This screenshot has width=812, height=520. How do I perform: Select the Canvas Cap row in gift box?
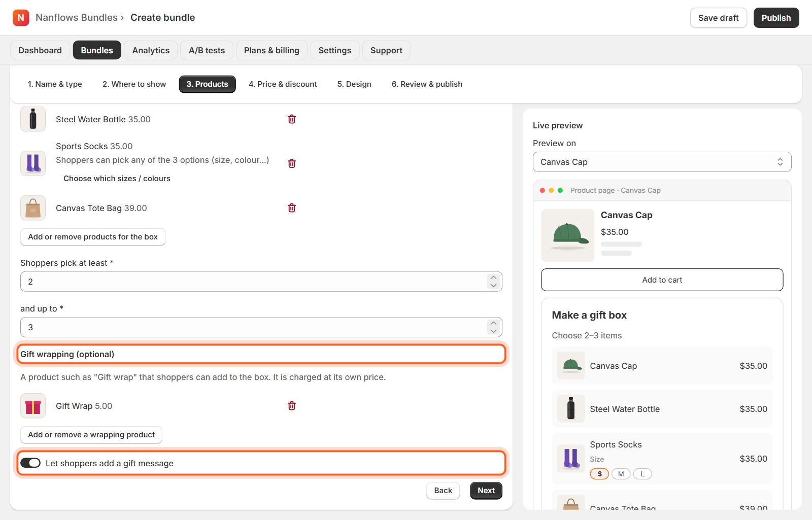point(662,366)
